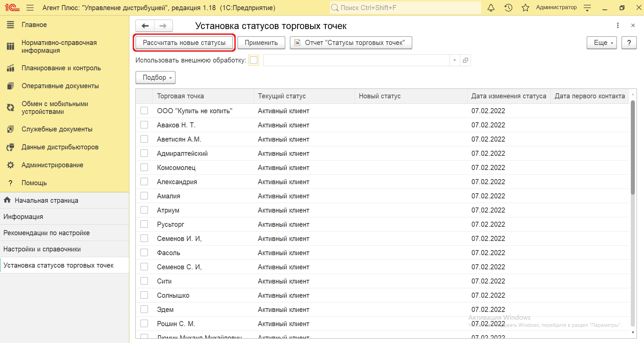644x343 pixels.
Task: Expand the Еще dropdown menu
Action: click(601, 43)
